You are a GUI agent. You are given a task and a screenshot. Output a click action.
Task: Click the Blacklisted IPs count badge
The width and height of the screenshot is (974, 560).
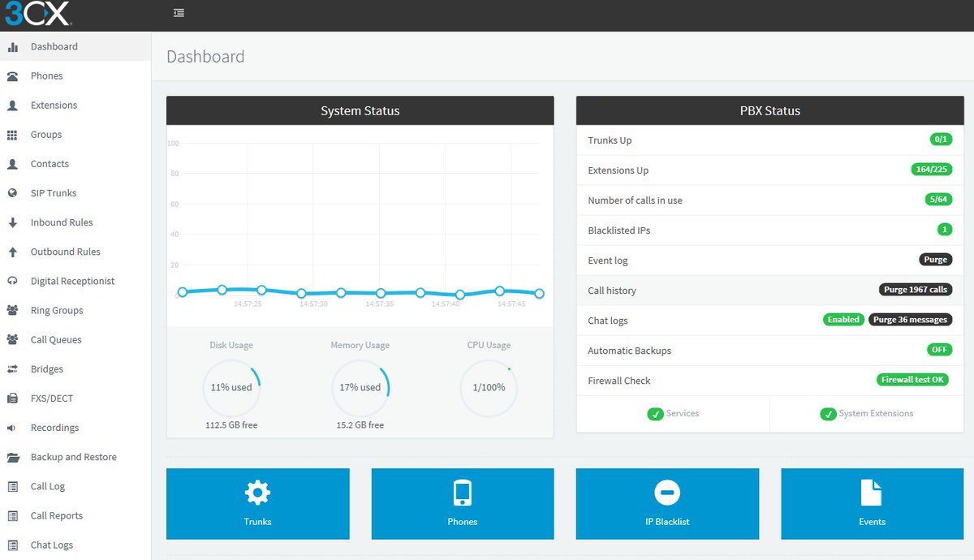(945, 230)
